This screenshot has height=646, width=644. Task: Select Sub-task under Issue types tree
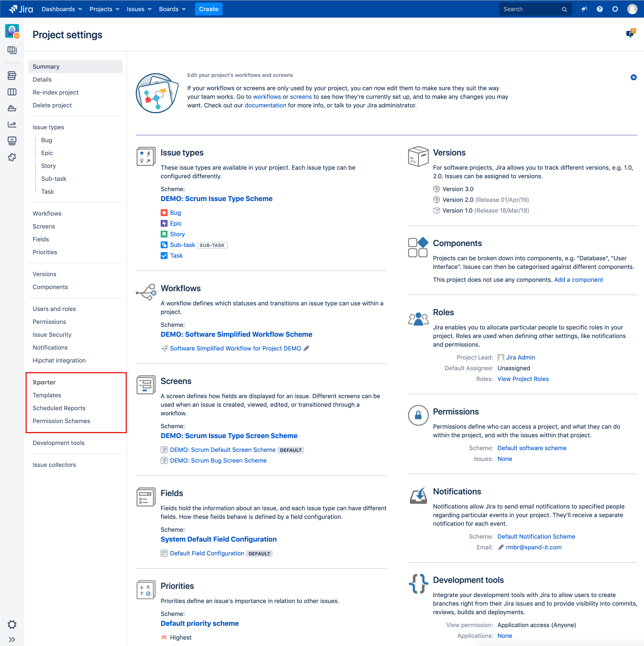point(53,178)
